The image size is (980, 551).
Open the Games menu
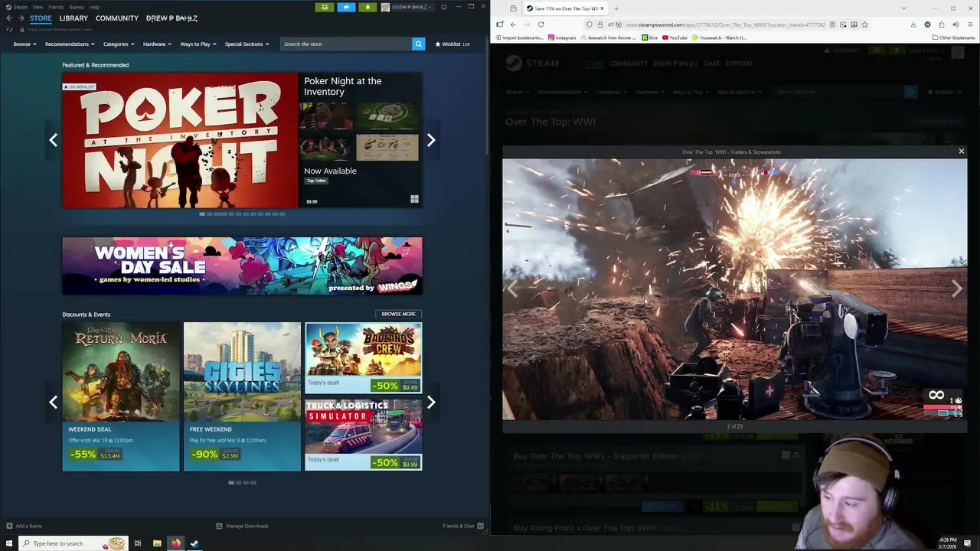(77, 7)
